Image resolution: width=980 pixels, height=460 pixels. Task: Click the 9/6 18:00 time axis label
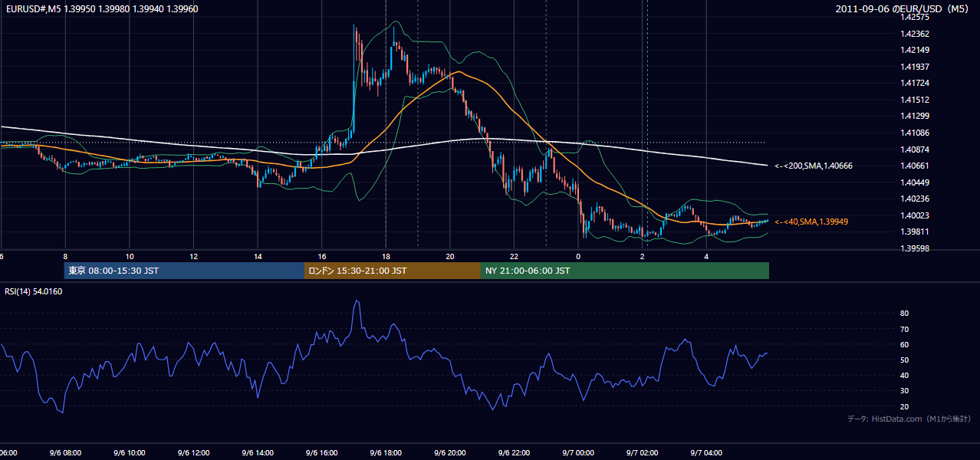tap(386, 453)
